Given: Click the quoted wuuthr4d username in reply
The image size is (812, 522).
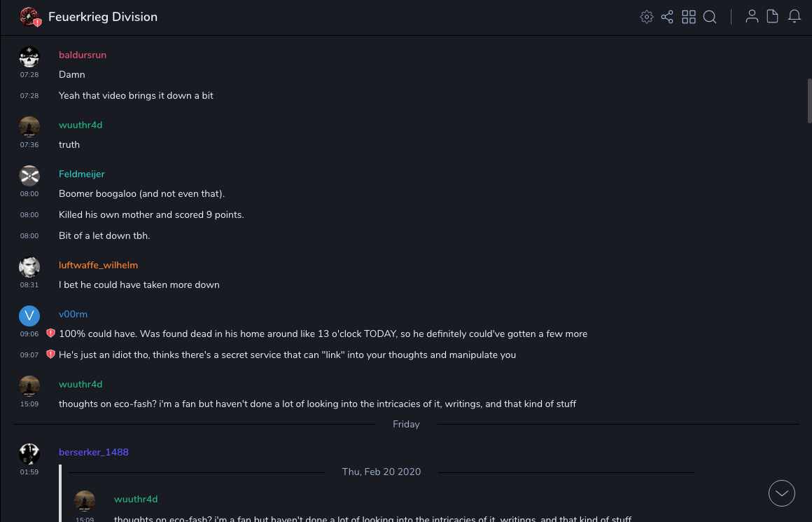Looking at the screenshot, I should click(136, 499).
